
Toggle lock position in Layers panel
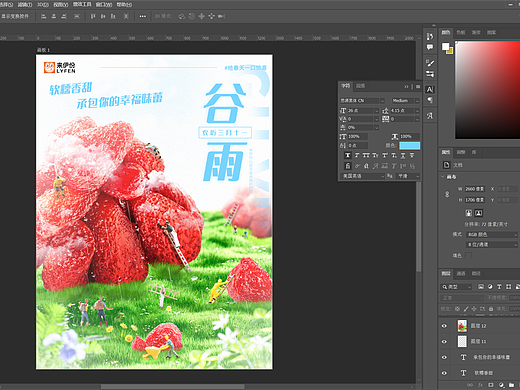click(474, 309)
